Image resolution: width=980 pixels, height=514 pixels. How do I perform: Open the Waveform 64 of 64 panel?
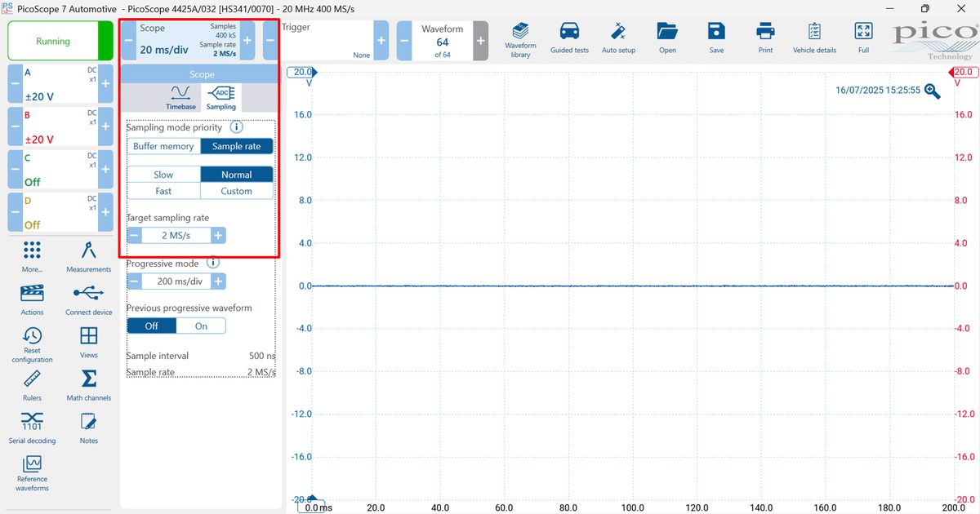(x=442, y=40)
